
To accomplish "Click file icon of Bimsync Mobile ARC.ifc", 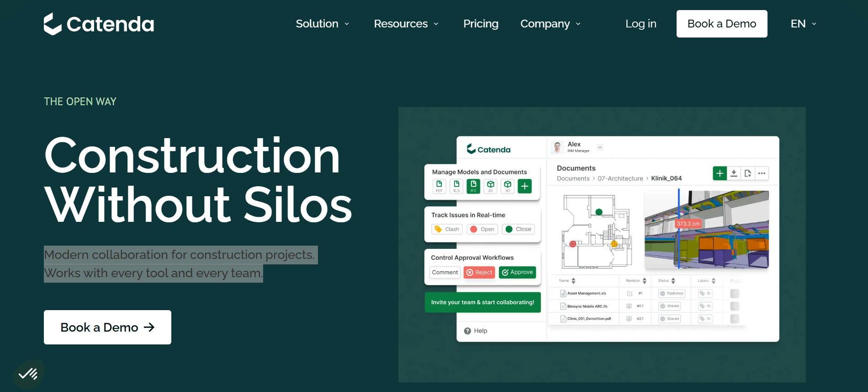I will (x=563, y=306).
